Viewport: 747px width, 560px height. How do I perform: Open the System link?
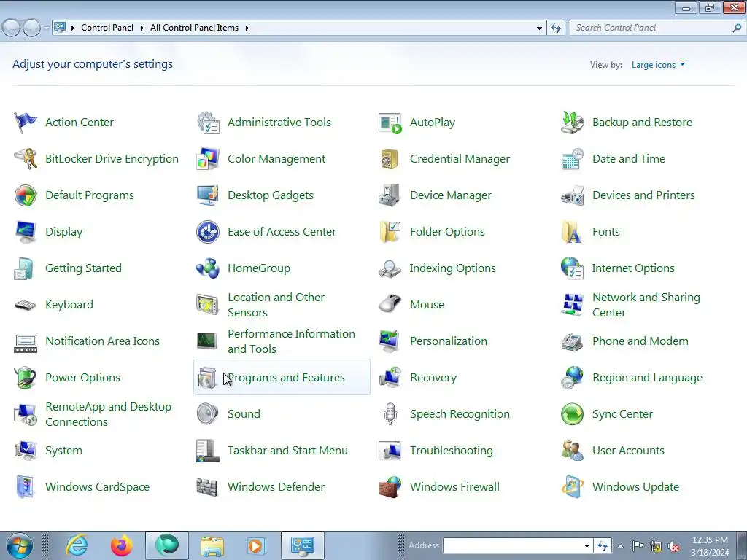(64, 451)
